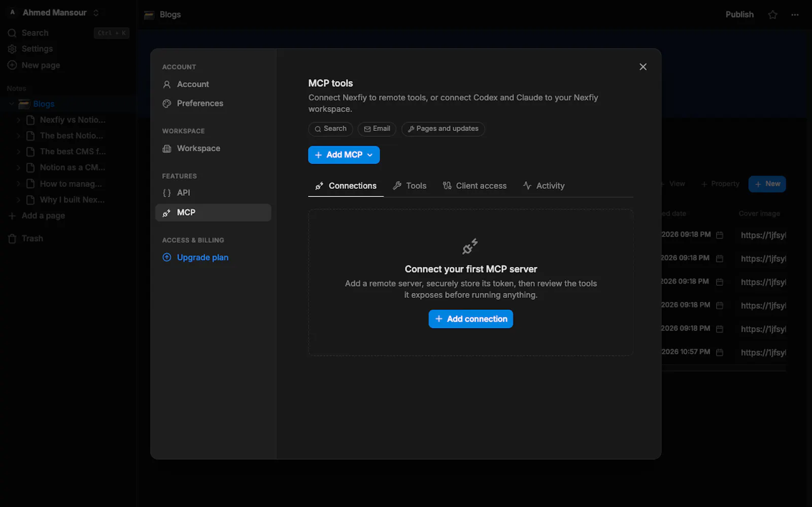Click the API braces icon
The height and width of the screenshot is (507, 812).
coord(166,193)
